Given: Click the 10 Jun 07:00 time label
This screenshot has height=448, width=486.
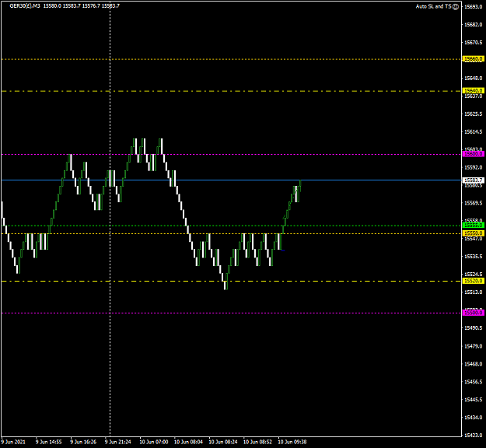Looking at the screenshot, I should point(154,442).
